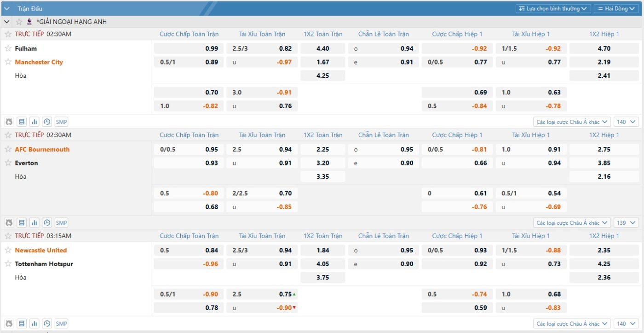Open clock history icon for Bournemouth match
Image resolution: width=644 pixels, height=333 pixels.
click(47, 223)
